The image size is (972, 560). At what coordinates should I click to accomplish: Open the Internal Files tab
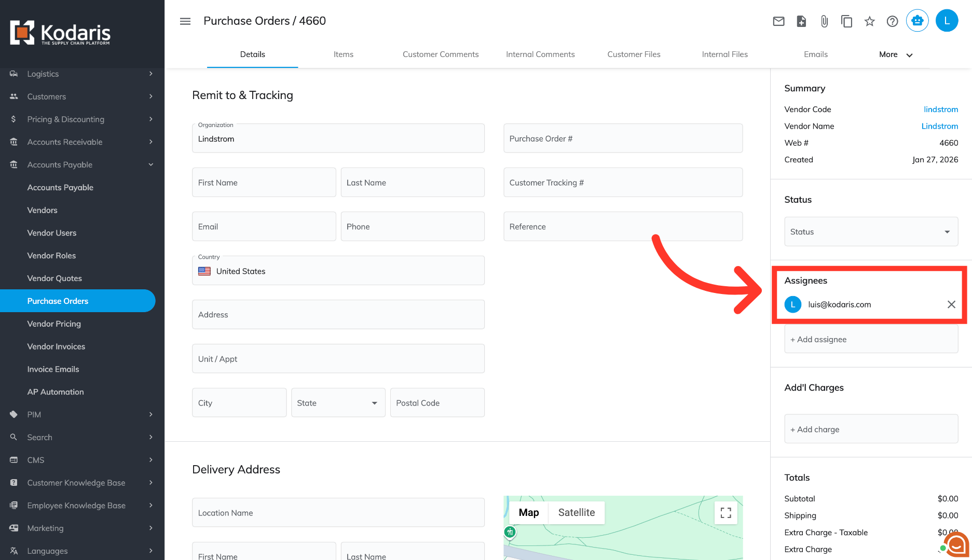coord(724,54)
